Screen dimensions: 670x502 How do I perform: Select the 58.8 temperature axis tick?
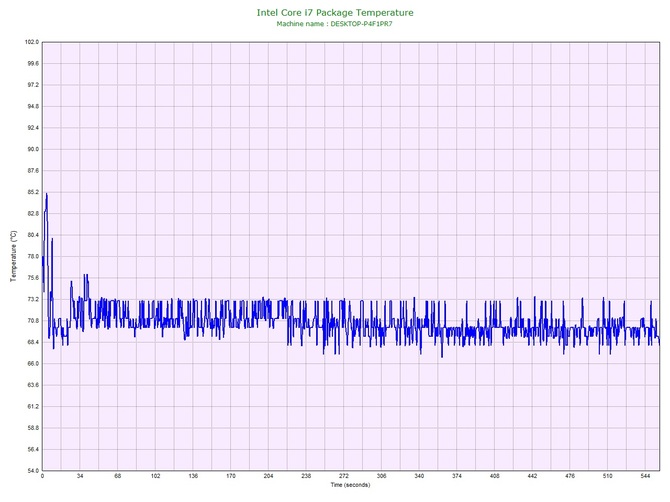tap(33, 428)
